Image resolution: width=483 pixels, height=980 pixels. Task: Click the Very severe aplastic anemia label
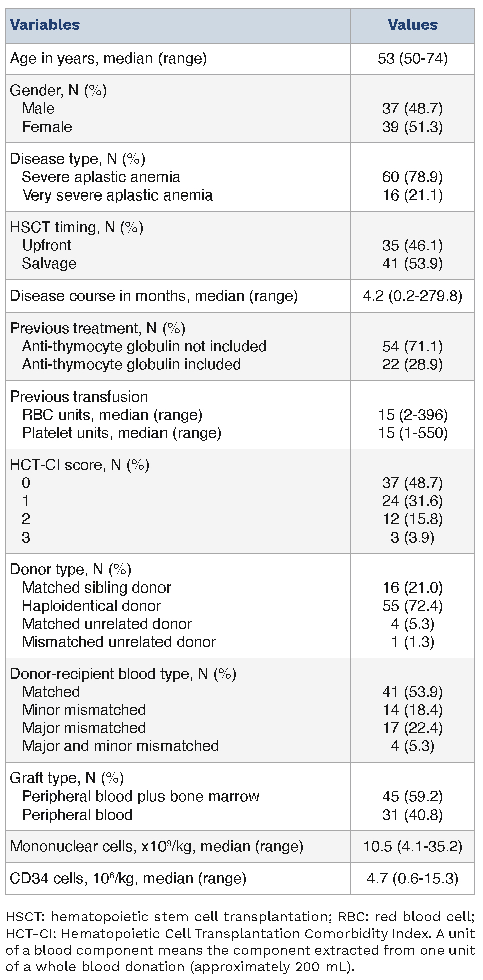point(117,195)
